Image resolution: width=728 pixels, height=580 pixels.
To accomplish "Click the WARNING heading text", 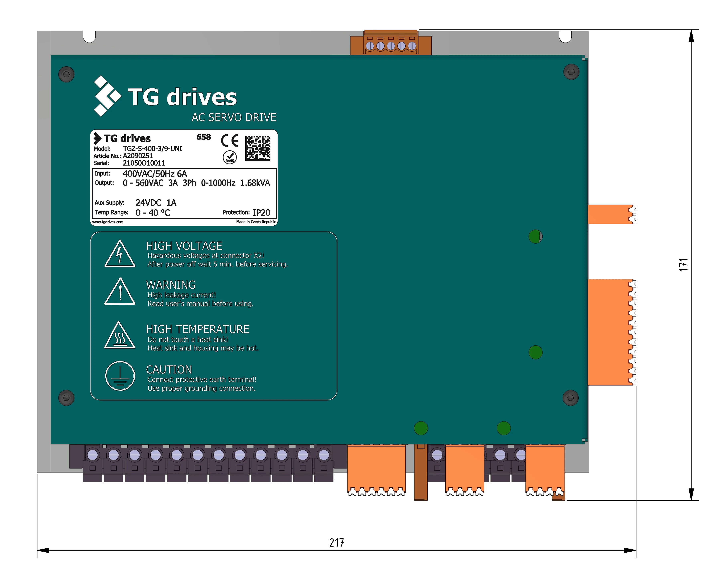I will tap(171, 285).
